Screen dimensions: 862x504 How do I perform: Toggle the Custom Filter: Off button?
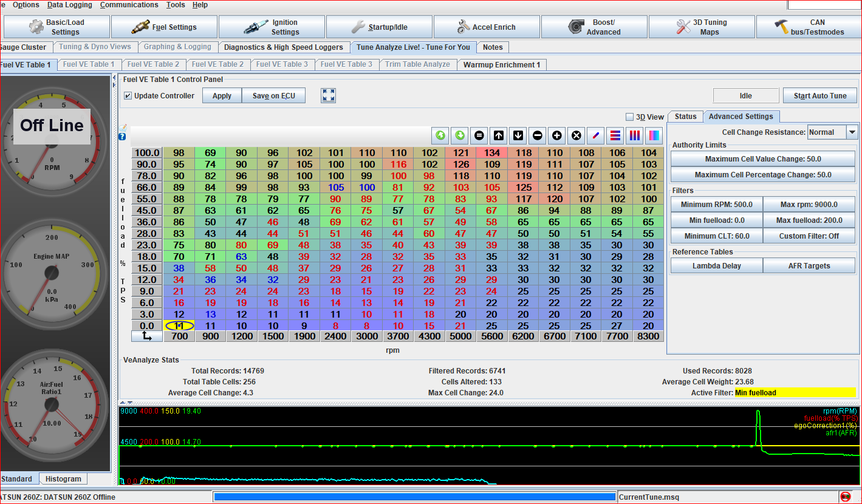click(809, 236)
